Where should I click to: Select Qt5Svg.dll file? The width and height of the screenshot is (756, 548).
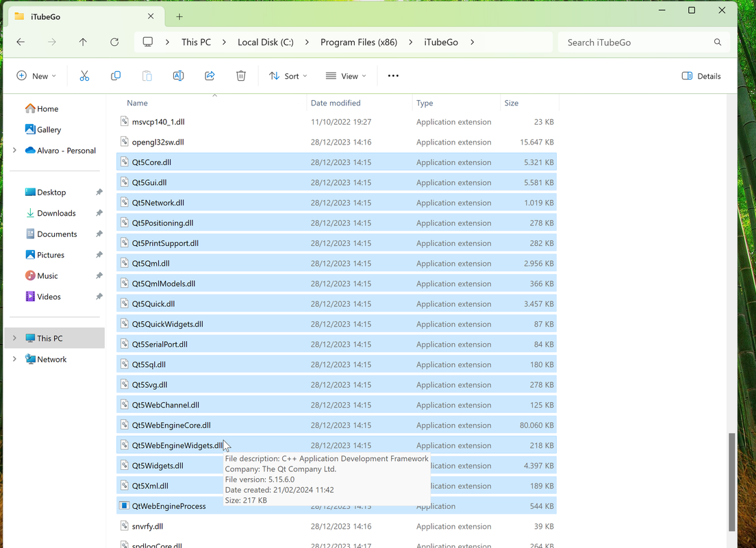pos(336,384)
